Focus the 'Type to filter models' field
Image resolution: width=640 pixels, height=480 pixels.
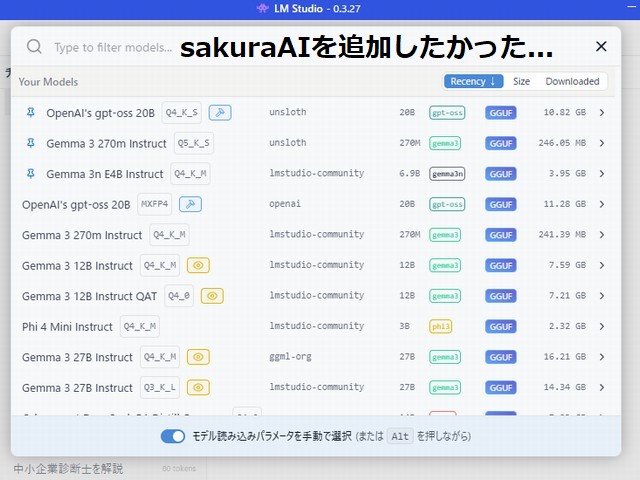[x=113, y=47]
